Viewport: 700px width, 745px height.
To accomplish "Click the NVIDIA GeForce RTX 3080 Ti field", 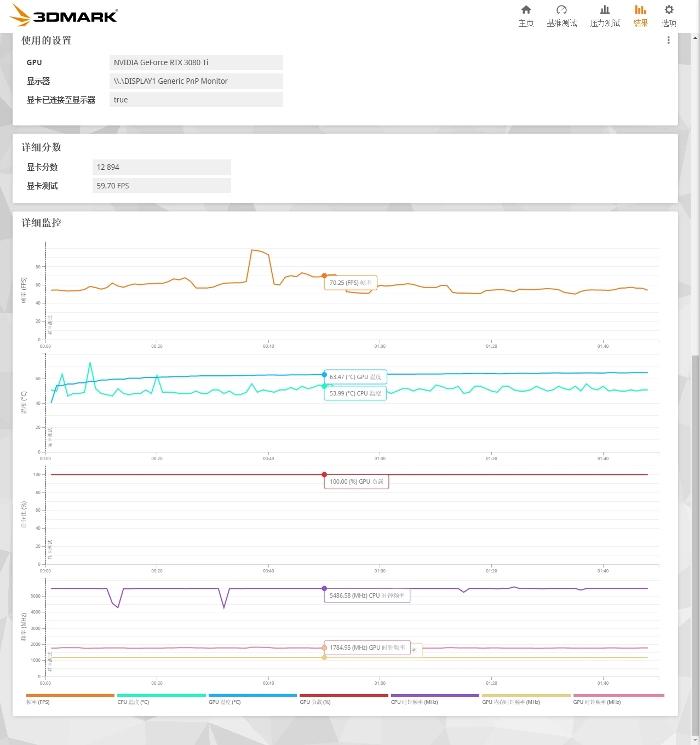I will [196, 62].
